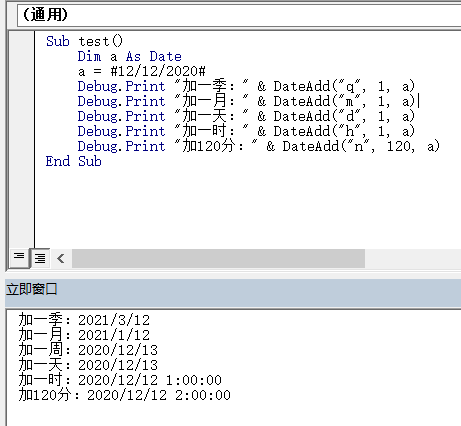Open the (通用) object dropdown
The height and width of the screenshot is (426, 461).
pyautogui.click(x=239, y=15)
